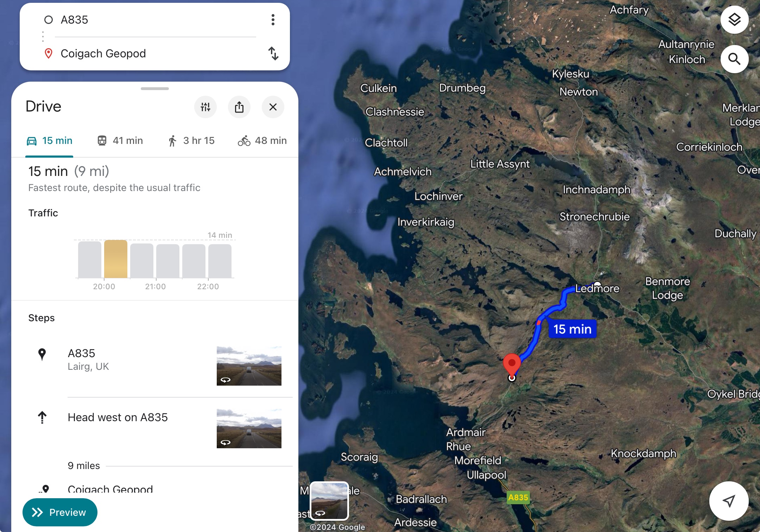
Task: Open the Coigach Geopod final step
Action: (x=110, y=489)
